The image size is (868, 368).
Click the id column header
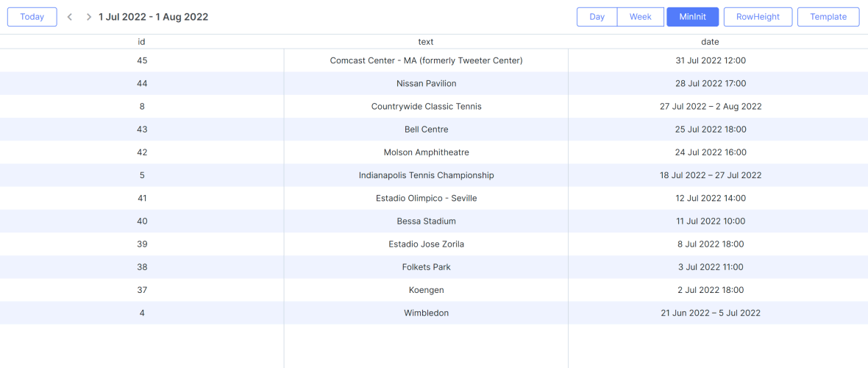click(x=141, y=42)
